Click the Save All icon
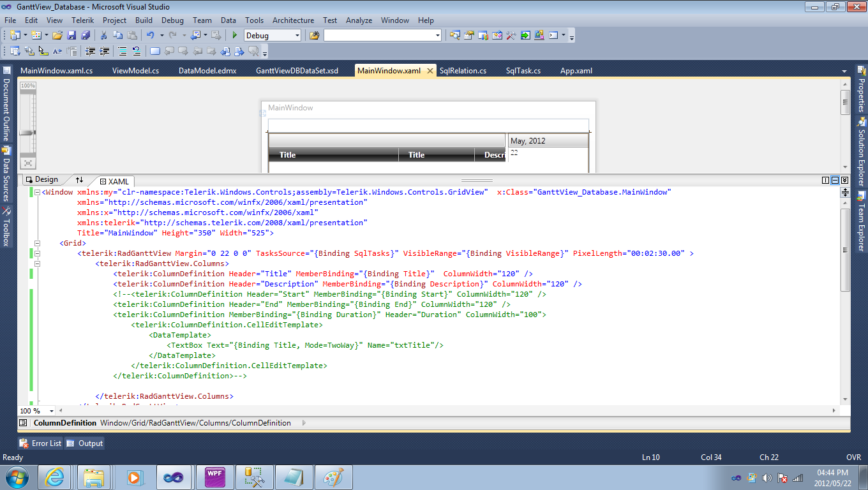 pyautogui.click(x=85, y=36)
